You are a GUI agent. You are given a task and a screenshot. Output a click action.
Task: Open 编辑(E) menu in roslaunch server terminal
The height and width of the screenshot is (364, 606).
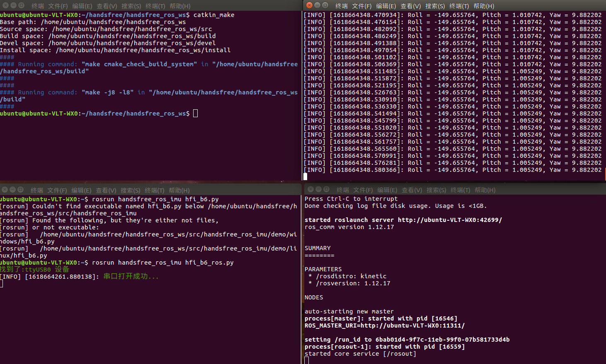(x=387, y=190)
